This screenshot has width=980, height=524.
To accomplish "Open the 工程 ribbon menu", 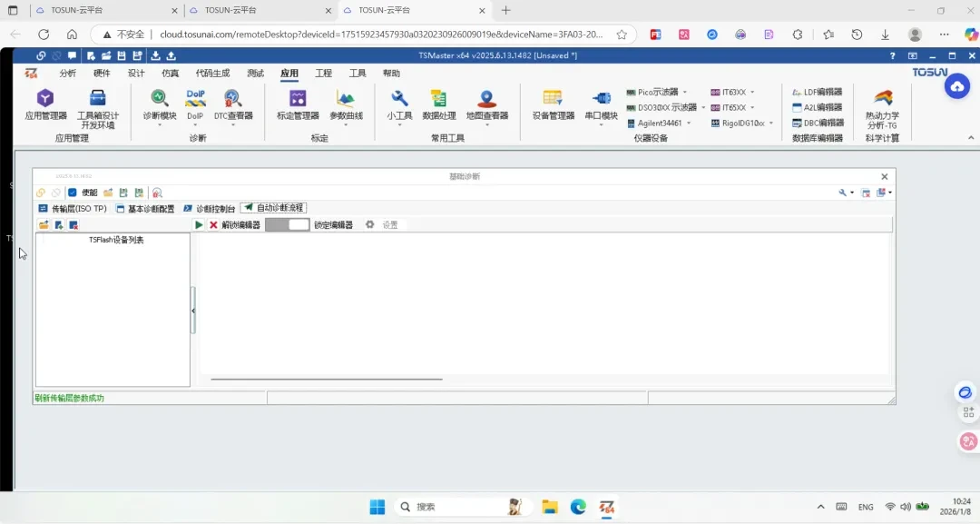I will coord(324,73).
